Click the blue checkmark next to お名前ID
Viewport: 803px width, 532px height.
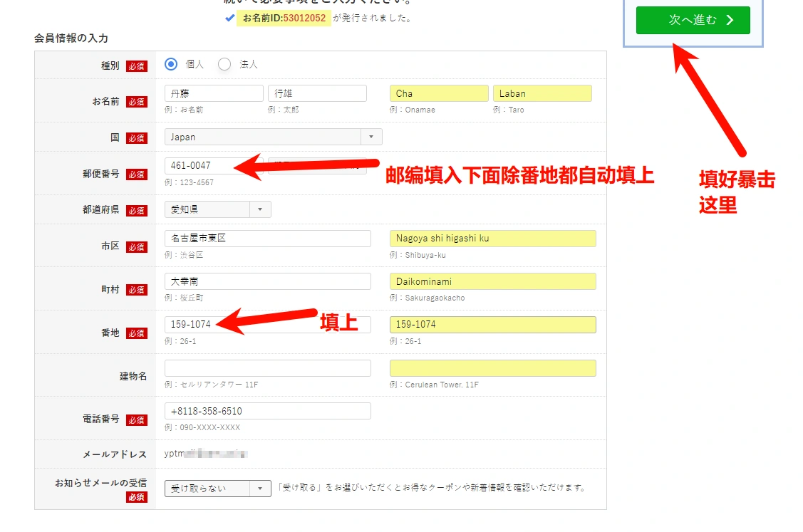[x=230, y=18]
